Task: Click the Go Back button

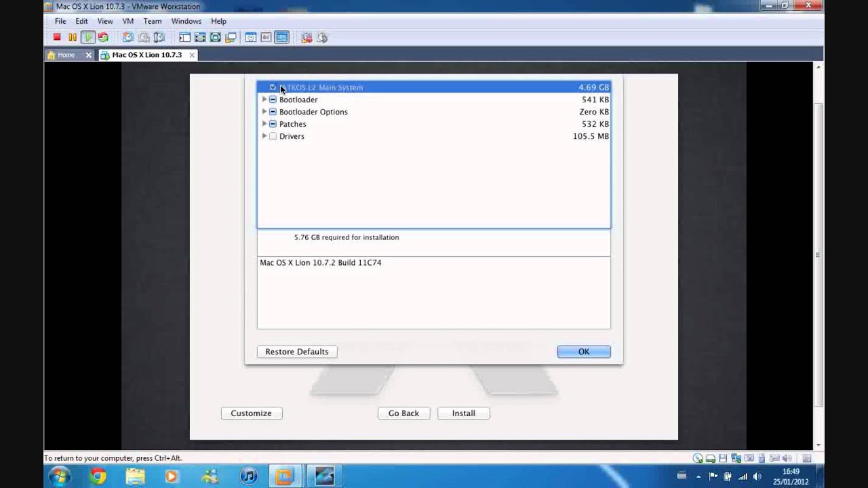Action: pyautogui.click(x=403, y=413)
